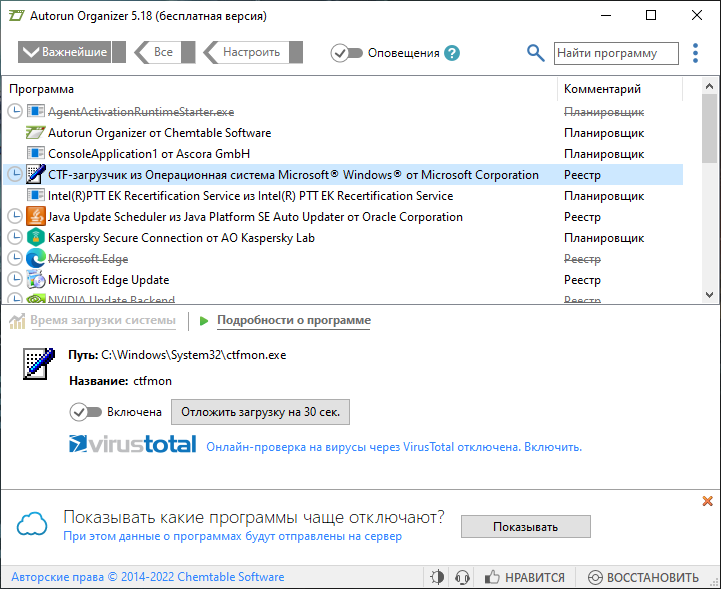This screenshot has width=721, height=589.
Task: Click the large ctfmon icon in details
Action: coord(39,364)
